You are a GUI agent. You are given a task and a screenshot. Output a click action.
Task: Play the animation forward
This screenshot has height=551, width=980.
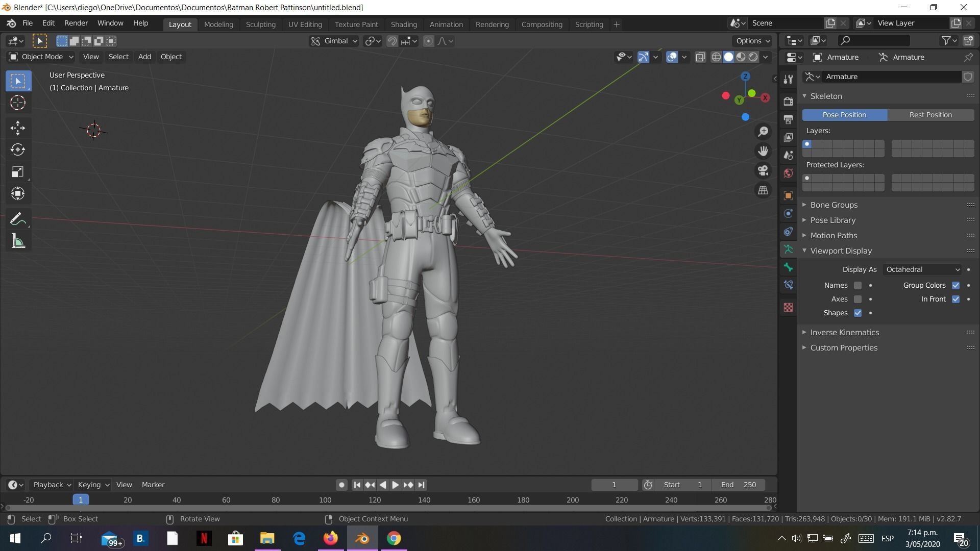pos(395,485)
